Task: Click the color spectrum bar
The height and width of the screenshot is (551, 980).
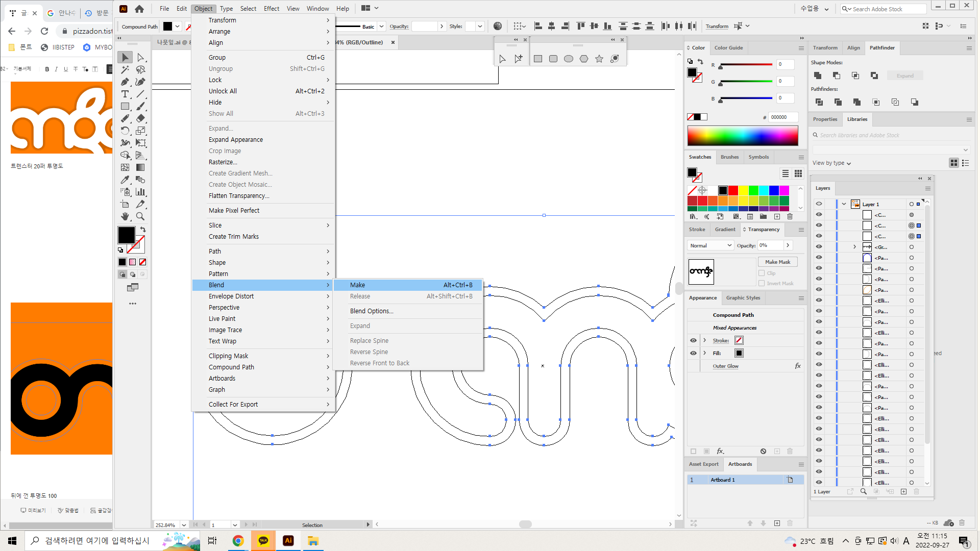Action: [x=743, y=136]
